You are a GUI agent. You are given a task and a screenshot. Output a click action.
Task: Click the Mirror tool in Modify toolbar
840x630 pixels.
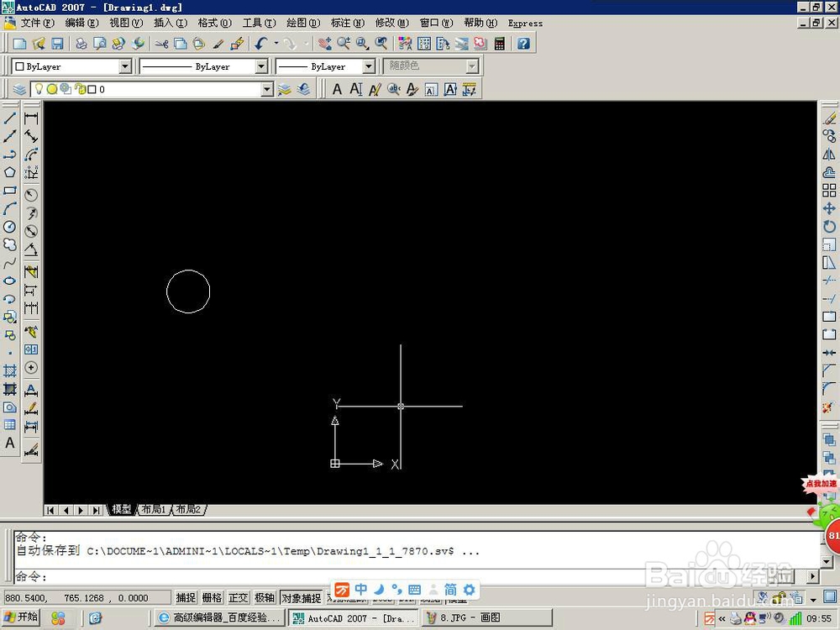tap(829, 155)
